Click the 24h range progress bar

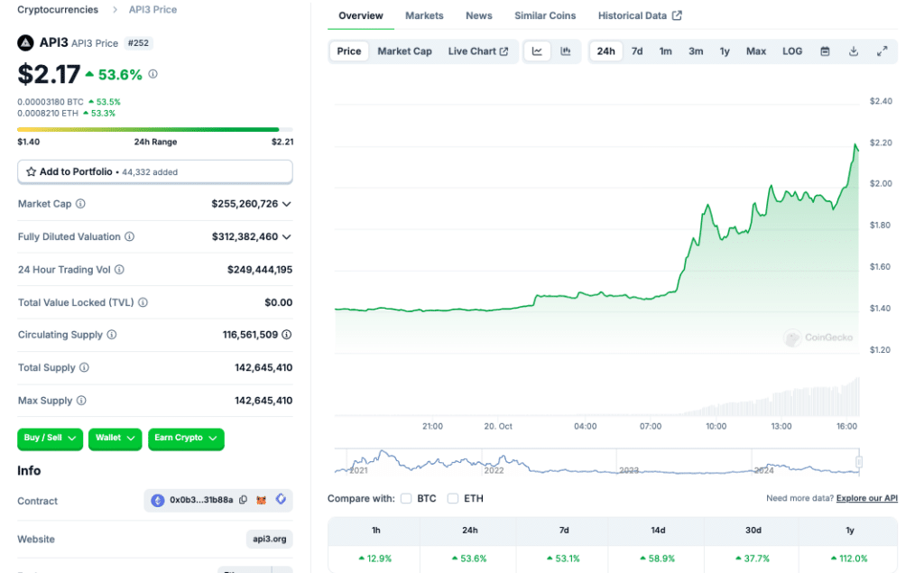pyautogui.click(x=155, y=129)
